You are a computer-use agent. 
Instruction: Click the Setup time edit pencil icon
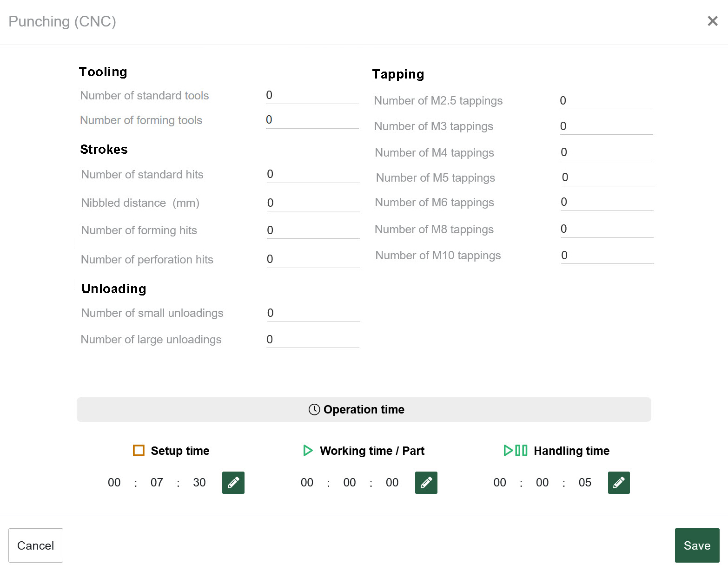click(233, 483)
